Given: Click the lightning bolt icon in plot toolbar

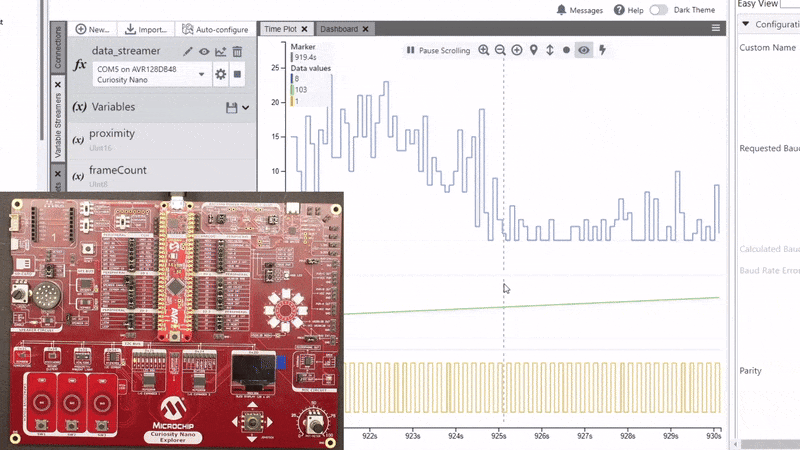Looking at the screenshot, I should 602,50.
